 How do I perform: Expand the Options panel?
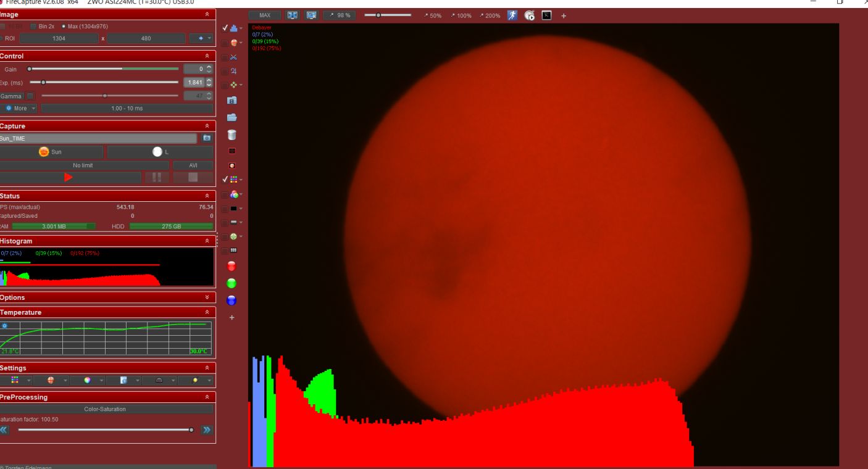click(207, 297)
